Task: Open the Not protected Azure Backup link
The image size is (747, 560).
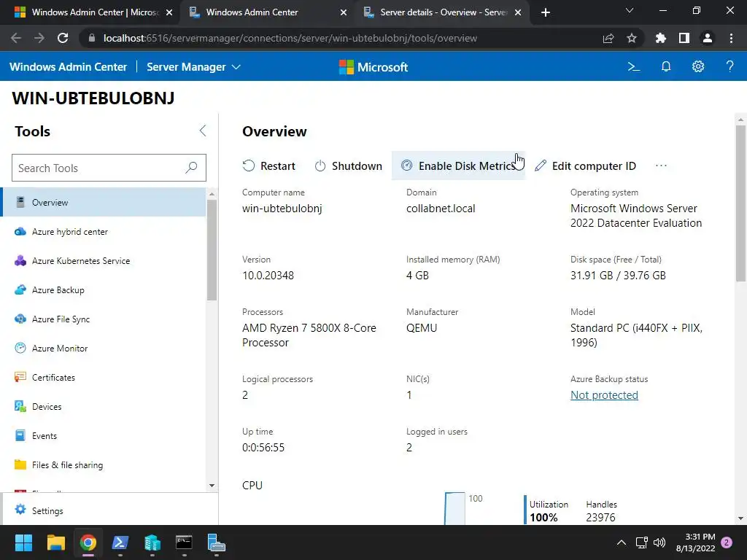Action: pyautogui.click(x=604, y=395)
